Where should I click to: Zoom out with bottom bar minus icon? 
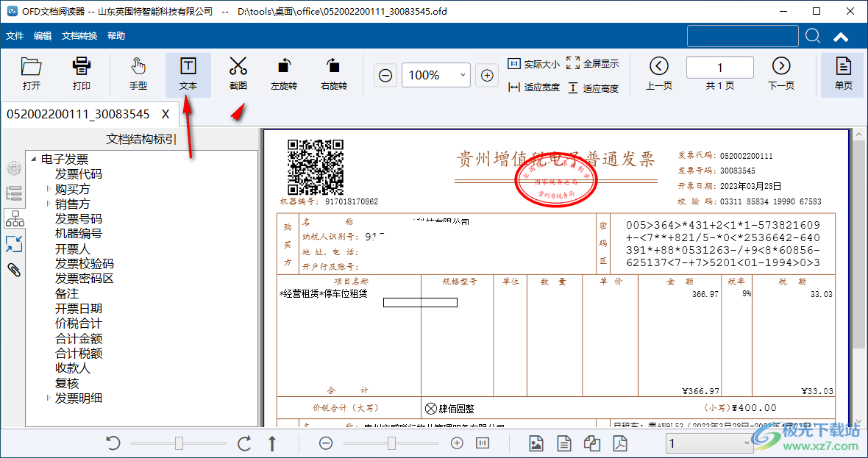(326, 443)
